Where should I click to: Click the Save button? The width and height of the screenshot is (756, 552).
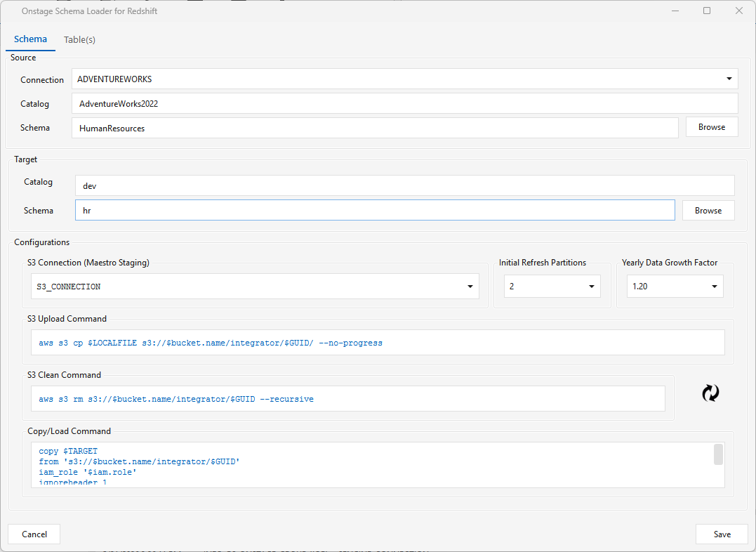[722, 534]
